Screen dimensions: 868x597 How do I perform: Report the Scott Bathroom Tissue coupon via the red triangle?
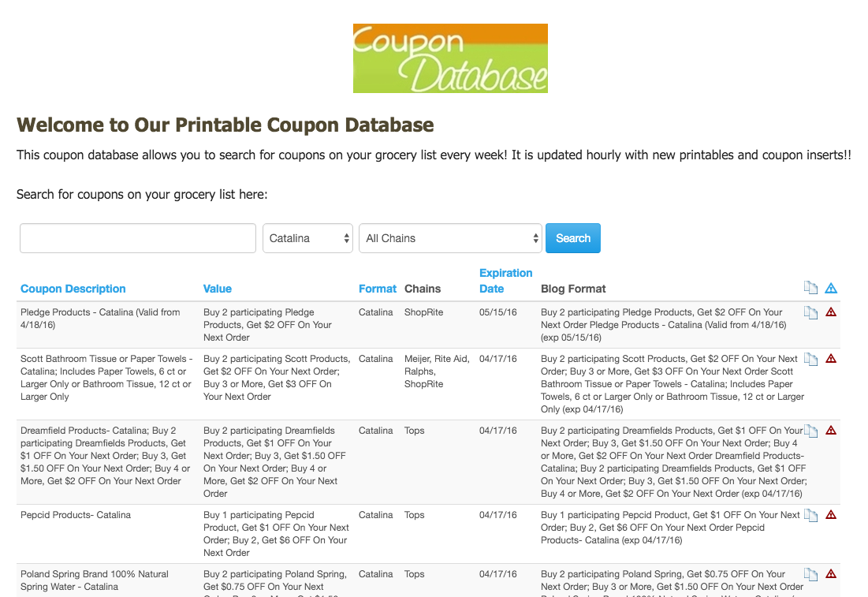click(831, 358)
